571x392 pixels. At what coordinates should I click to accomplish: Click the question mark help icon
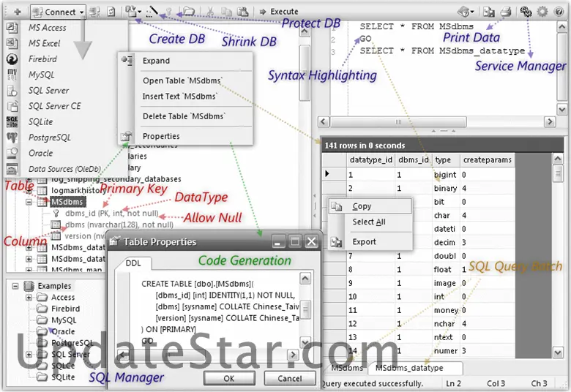[559, 12]
